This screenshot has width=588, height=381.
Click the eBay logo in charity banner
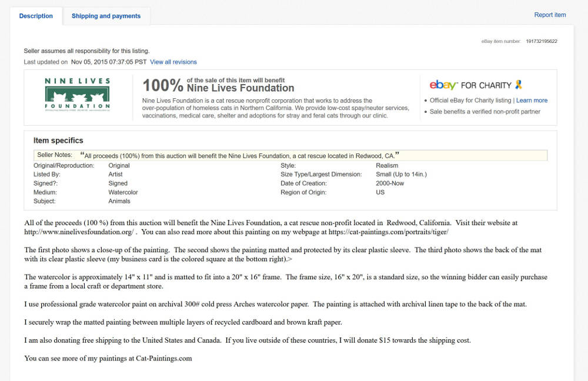pos(443,85)
